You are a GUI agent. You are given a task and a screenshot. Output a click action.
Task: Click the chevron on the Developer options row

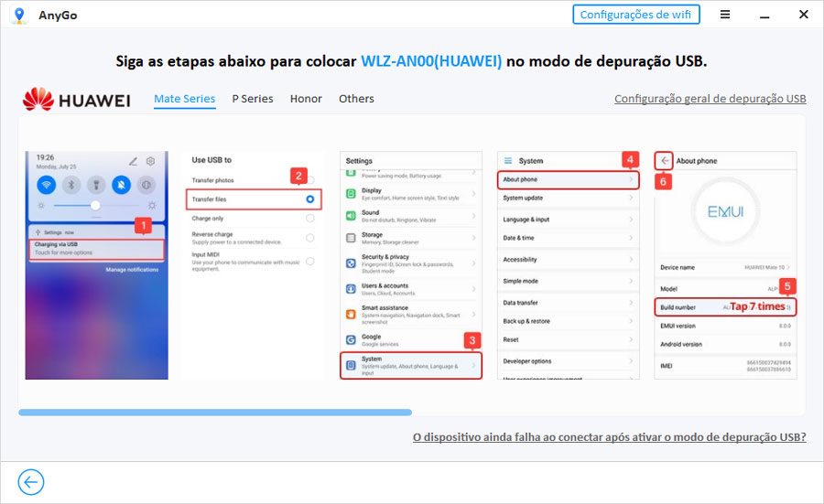click(x=631, y=361)
